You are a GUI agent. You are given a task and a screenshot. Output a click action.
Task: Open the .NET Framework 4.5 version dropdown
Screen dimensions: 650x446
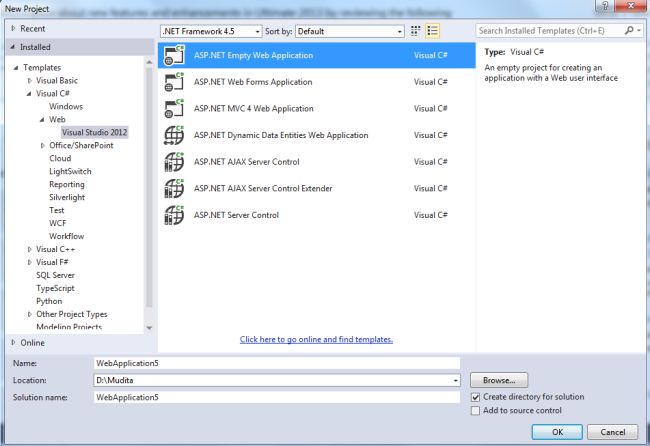coord(211,31)
